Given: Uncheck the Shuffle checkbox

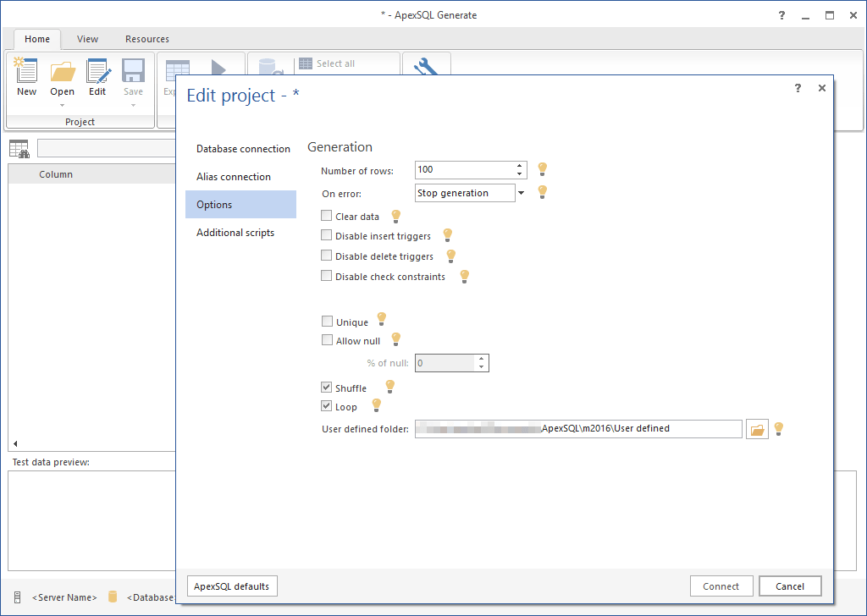Looking at the screenshot, I should pyautogui.click(x=326, y=388).
